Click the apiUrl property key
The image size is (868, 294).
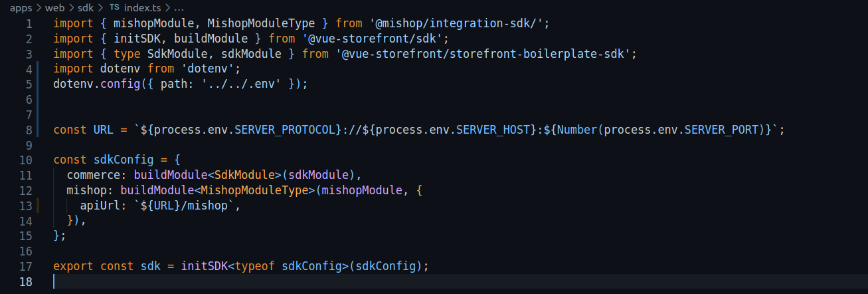coord(100,206)
